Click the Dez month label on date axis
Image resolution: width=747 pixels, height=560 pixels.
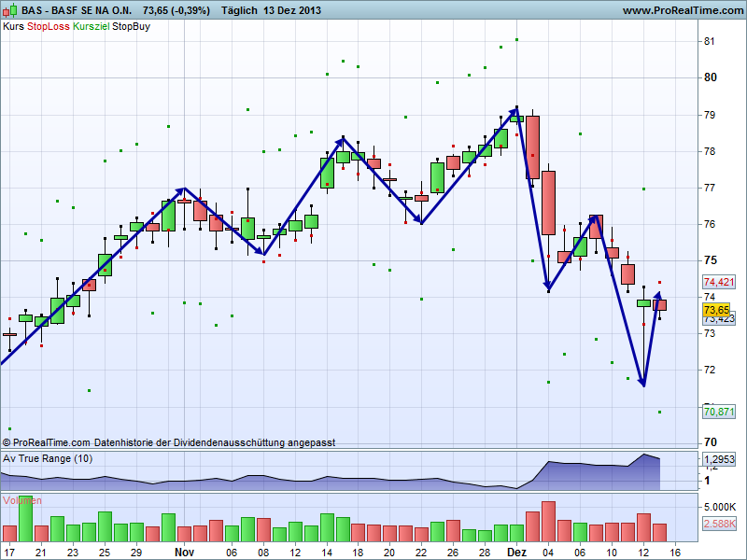pos(517,553)
